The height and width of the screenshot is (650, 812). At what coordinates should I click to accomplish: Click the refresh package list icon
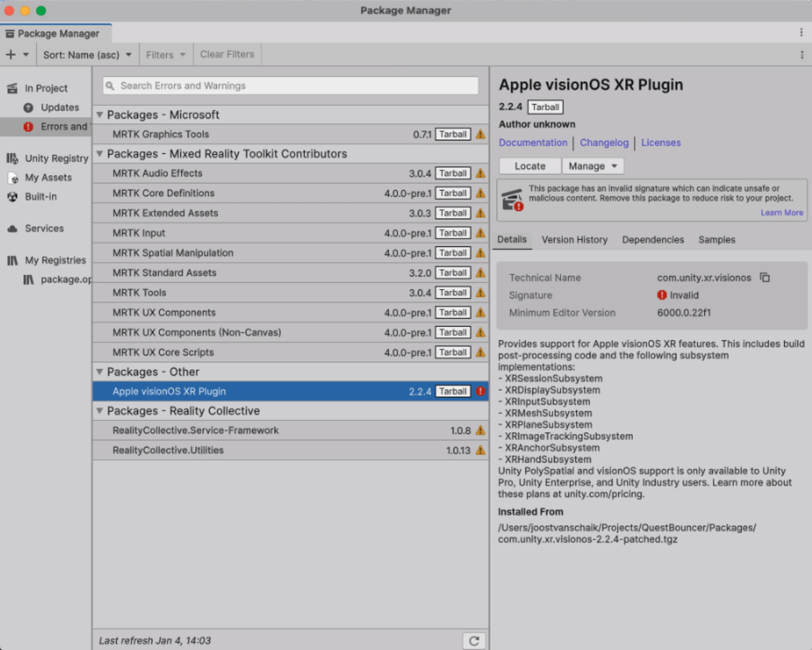tap(474, 640)
